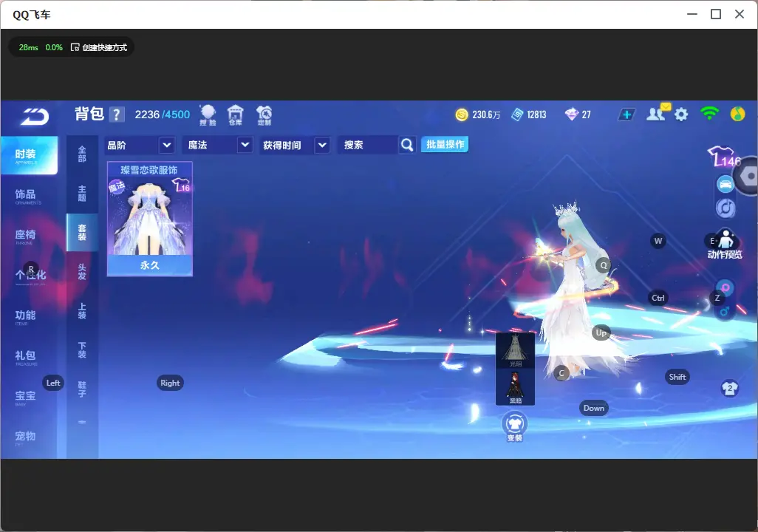This screenshot has height=532, width=758.
Task: Click the shirt icon numbered 2
Action: [x=729, y=389]
